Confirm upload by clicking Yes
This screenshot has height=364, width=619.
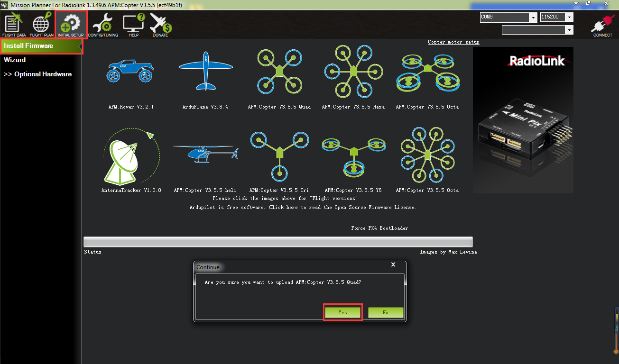342,313
